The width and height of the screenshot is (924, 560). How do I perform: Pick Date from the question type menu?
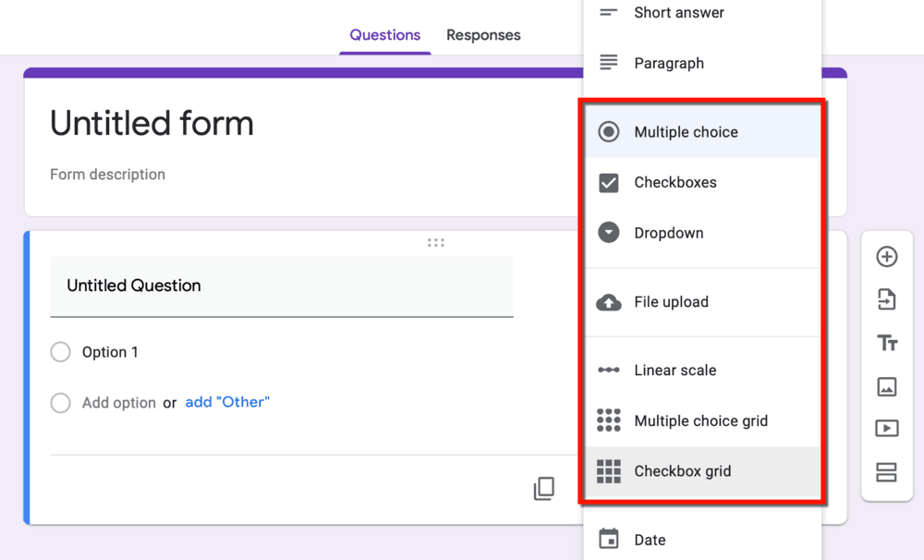[650, 540]
